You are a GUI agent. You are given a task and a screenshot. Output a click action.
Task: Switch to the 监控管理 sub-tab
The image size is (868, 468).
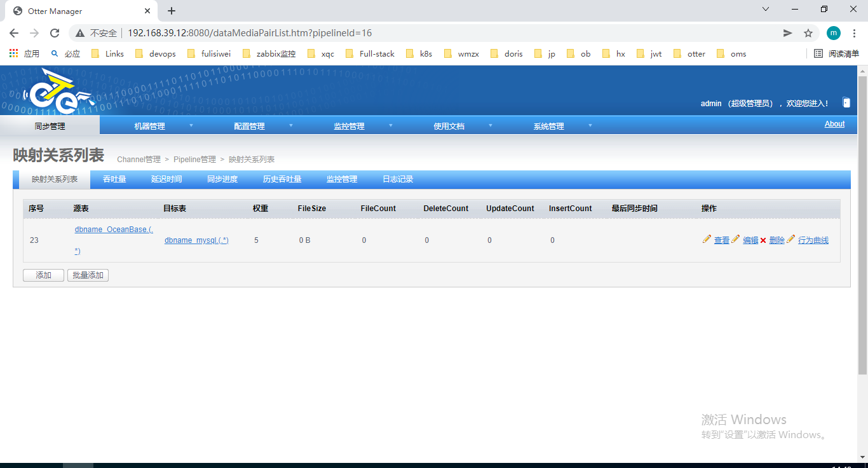[342, 179]
